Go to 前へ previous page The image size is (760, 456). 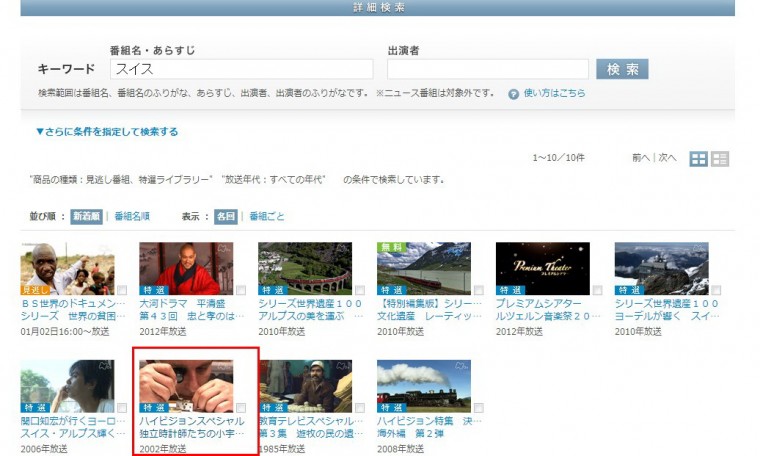641,158
